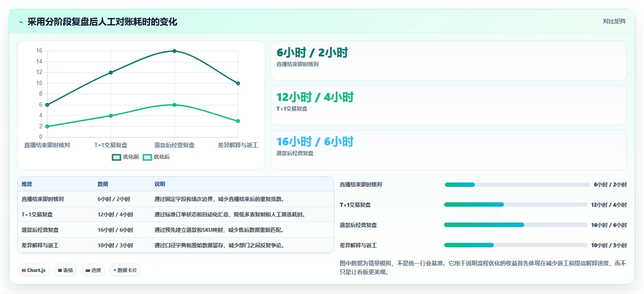Image resolution: width=644 pixels, height=294 pixels.
Task: Click card subtitle T+1交易复盘 under 12小时 / 4小时
Action: [x=292, y=109]
